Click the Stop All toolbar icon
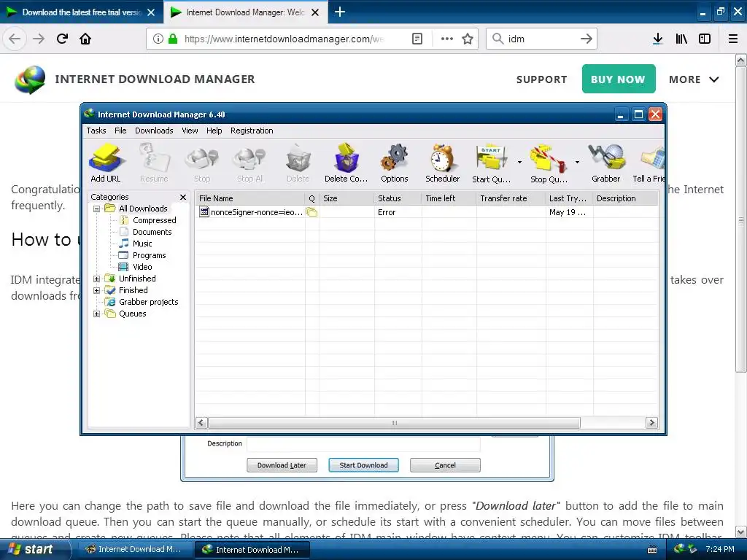747x560 pixels. pos(250,163)
